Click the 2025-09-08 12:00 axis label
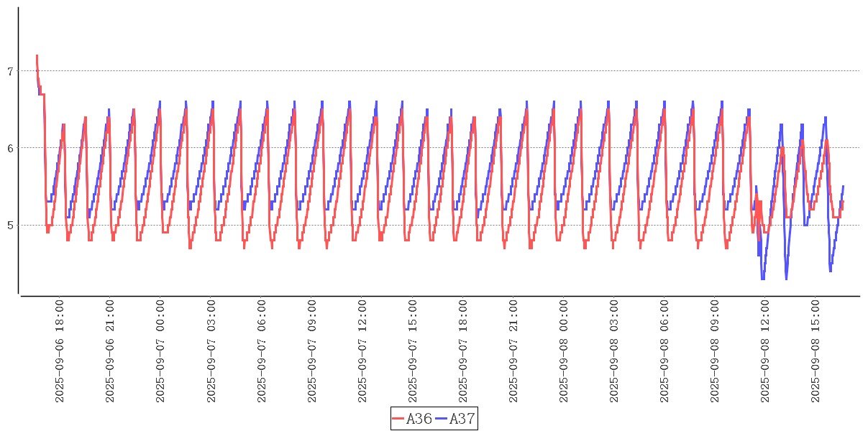 (764, 352)
